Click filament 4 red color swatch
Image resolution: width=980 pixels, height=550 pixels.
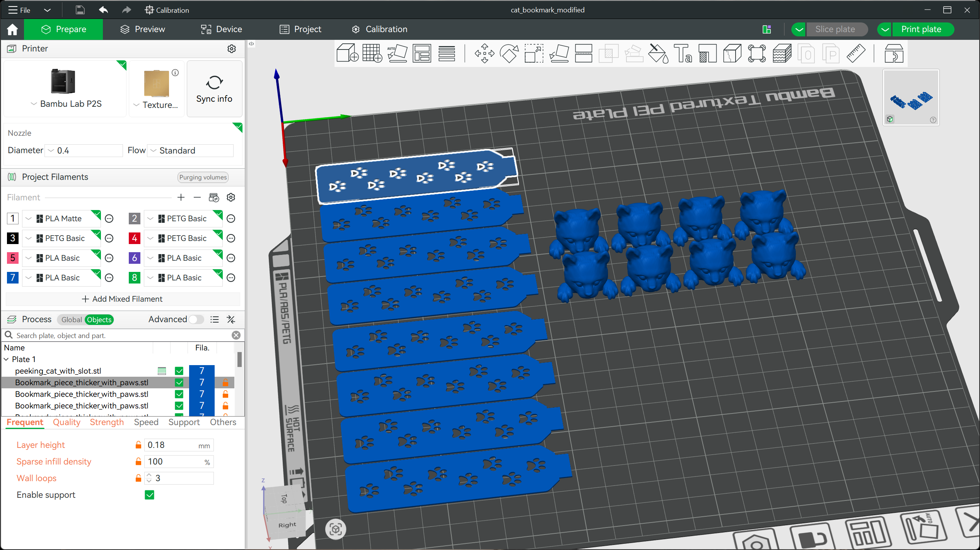point(134,238)
